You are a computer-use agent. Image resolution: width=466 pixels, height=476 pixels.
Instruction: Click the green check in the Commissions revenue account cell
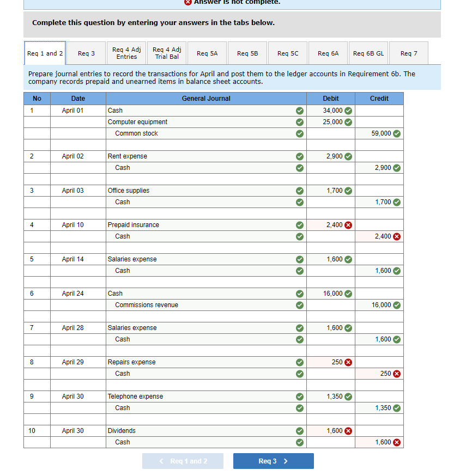(300, 305)
